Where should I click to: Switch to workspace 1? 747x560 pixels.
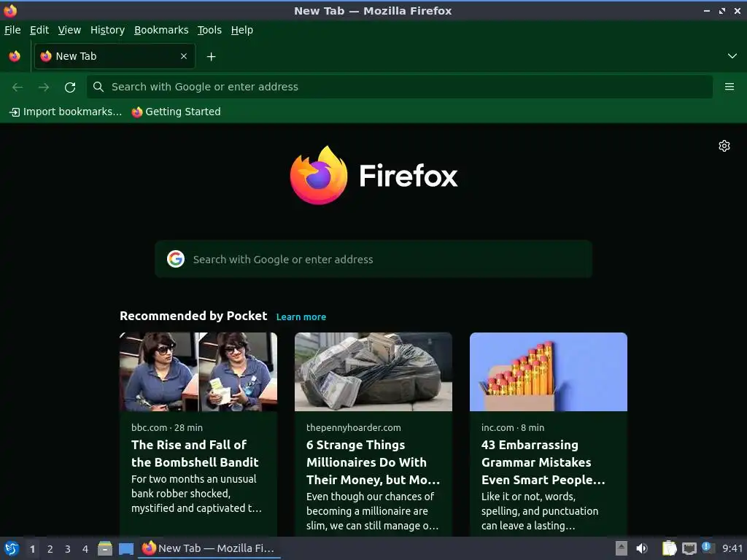click(x=32, y=549)
